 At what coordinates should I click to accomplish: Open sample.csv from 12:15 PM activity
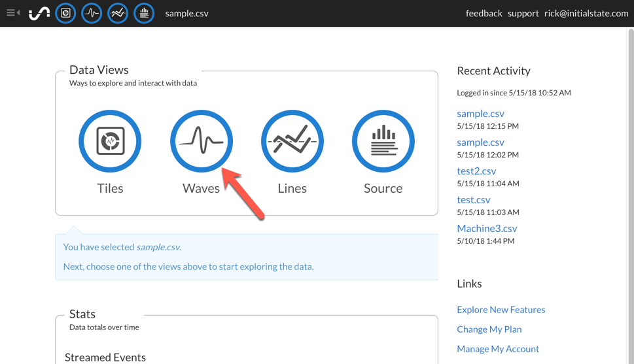(x=480, y=114)
